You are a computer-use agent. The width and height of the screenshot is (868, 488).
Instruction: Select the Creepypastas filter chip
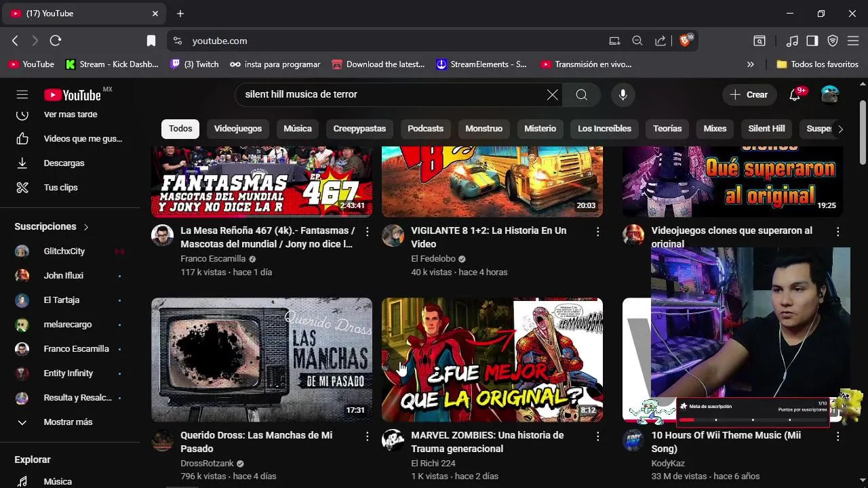pos(359,129)
